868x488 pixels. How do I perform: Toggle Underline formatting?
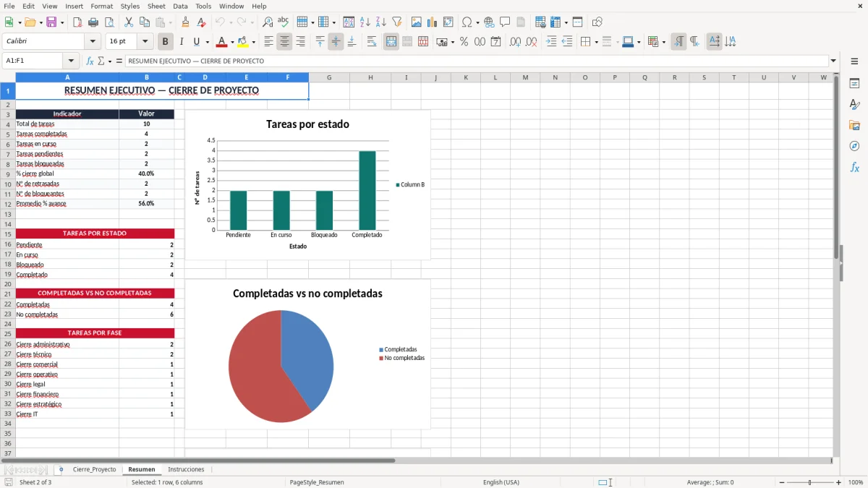197,42
